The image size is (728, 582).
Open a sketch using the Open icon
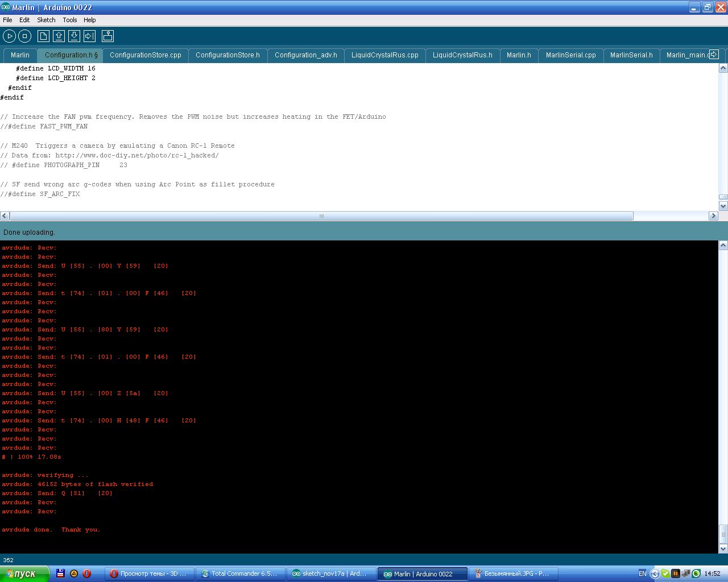pos(59,36)
